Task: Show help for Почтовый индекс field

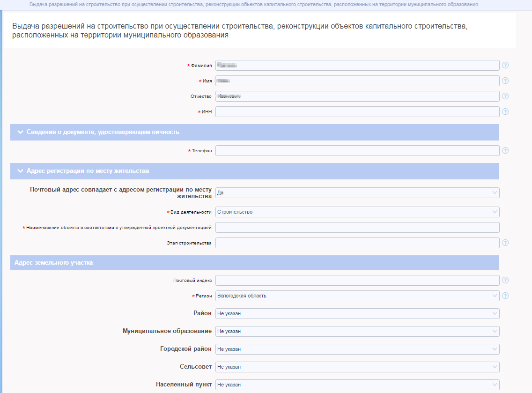Action: (x=505, y=280)
